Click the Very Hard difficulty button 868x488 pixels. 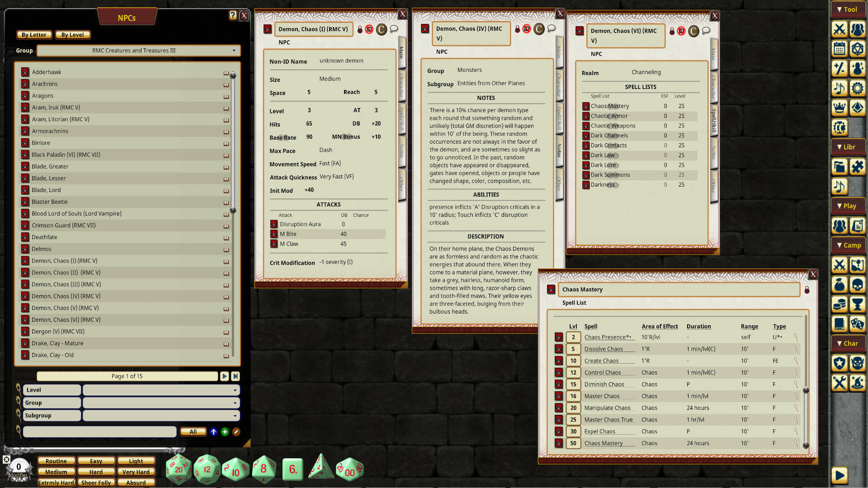[136, 471]
